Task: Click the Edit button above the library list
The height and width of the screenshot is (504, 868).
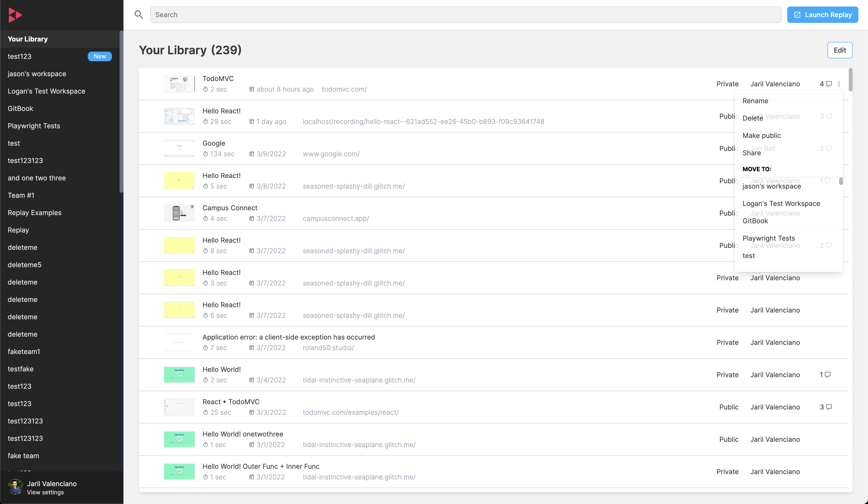Action: 840,50
